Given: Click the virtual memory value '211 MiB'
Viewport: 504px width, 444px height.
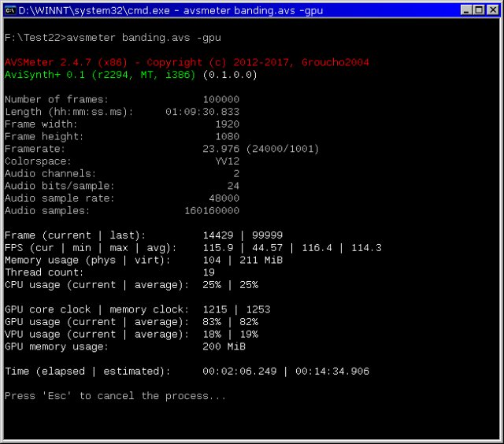Looking at the screenshot, I should (x=261, y=261).
